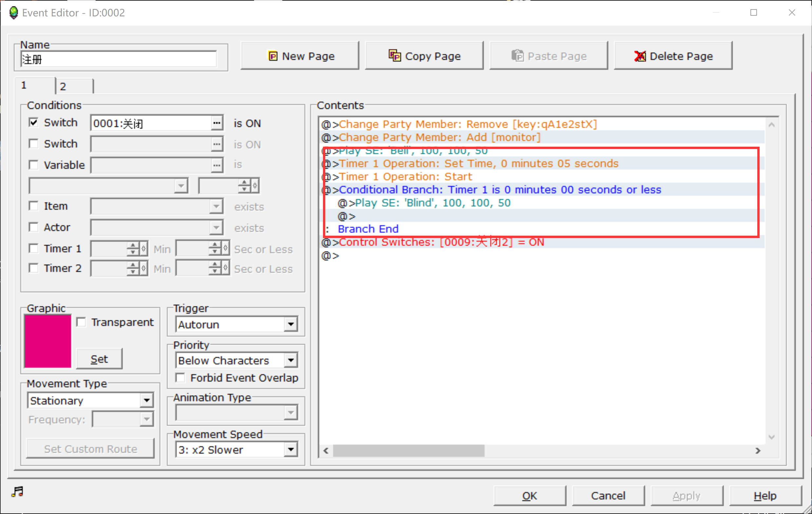Click the Delete Page button
The height and width of the screenshot is (514, 812).
(x=673, y=56)
